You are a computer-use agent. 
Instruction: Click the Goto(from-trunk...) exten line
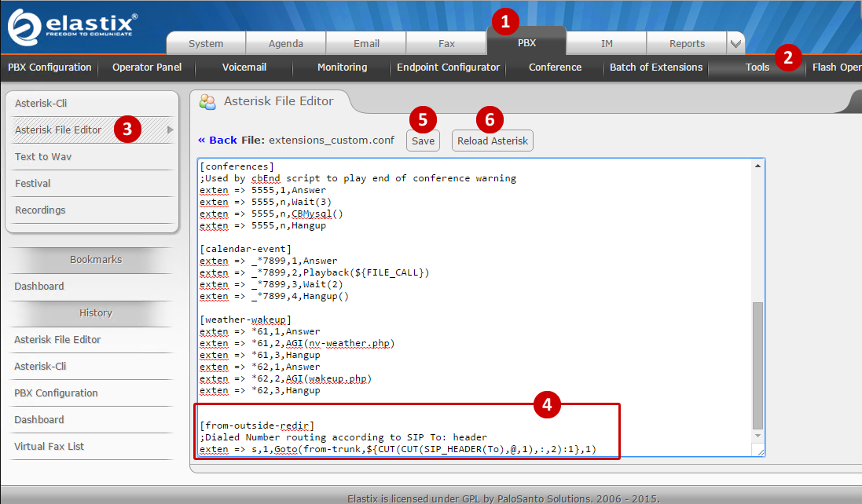point(398,449)
